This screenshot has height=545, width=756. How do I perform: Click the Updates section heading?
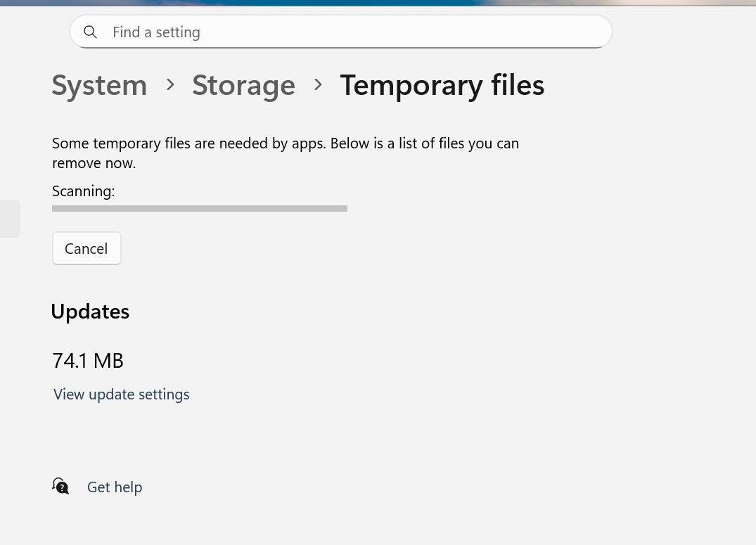pos(90,312)
